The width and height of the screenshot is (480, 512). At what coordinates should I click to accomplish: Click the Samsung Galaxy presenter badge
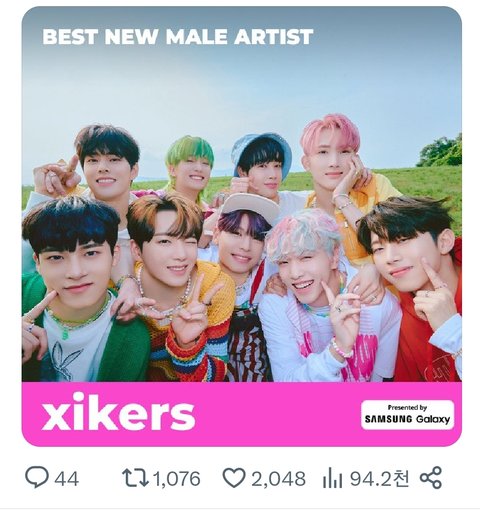pos(407,415)
